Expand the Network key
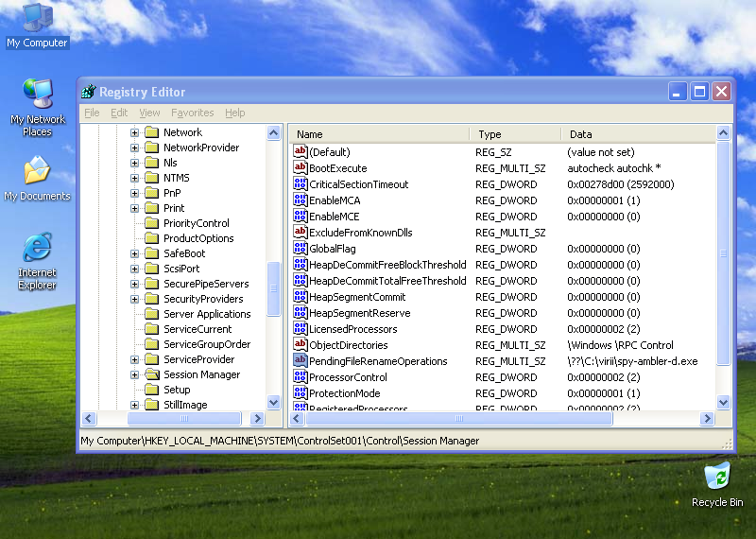This screenshot has height=539, width=756. (134, 132)
